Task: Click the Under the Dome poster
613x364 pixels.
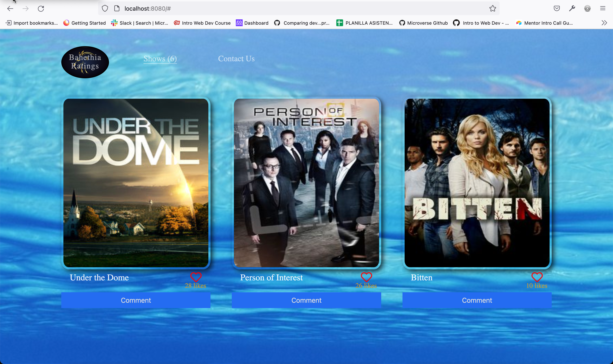Action: click(136, 183)
